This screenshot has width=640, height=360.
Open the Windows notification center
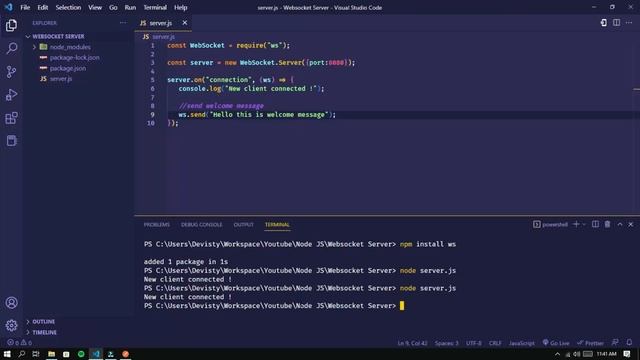[627, 354]
